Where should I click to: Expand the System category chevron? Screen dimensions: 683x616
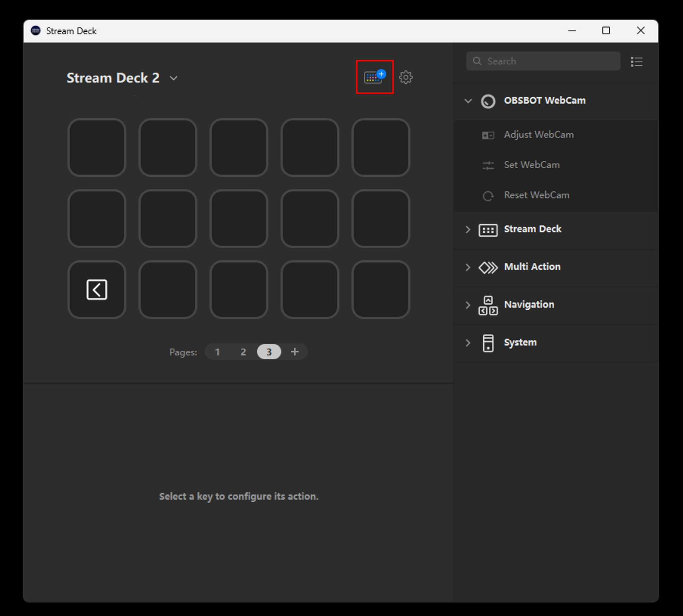pyautogui.click(x=468, y=342)
